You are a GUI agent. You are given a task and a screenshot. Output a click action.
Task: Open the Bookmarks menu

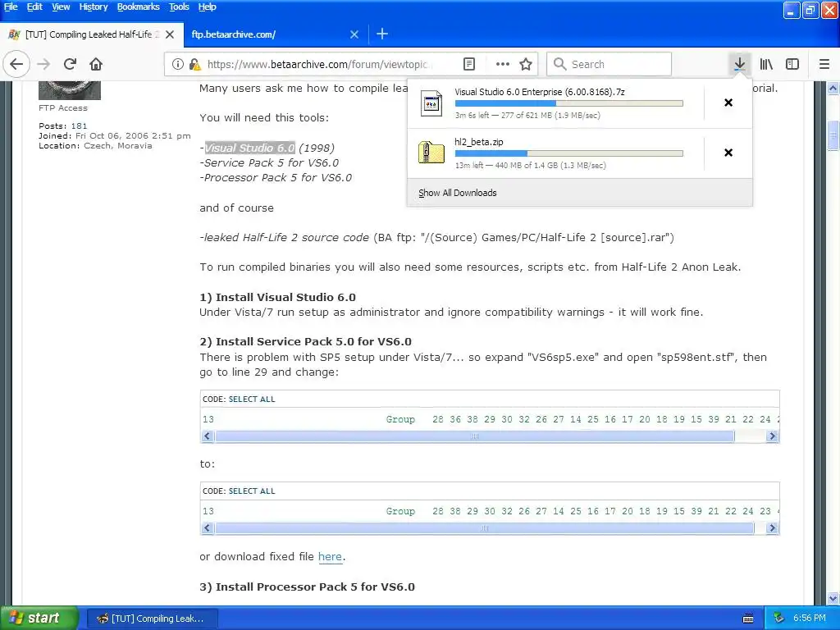pos(138,7)
